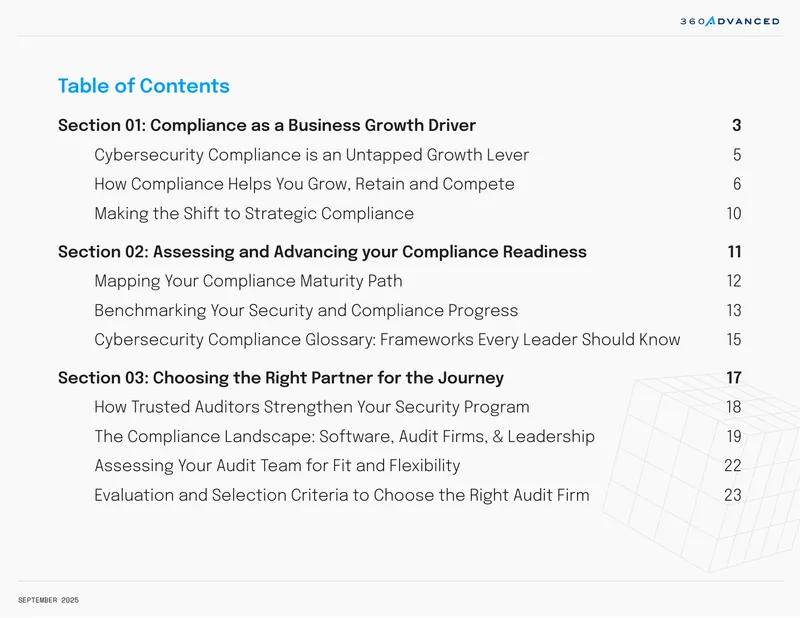
Task: Click the Table of Contents heading
Action: click(144, 86)
